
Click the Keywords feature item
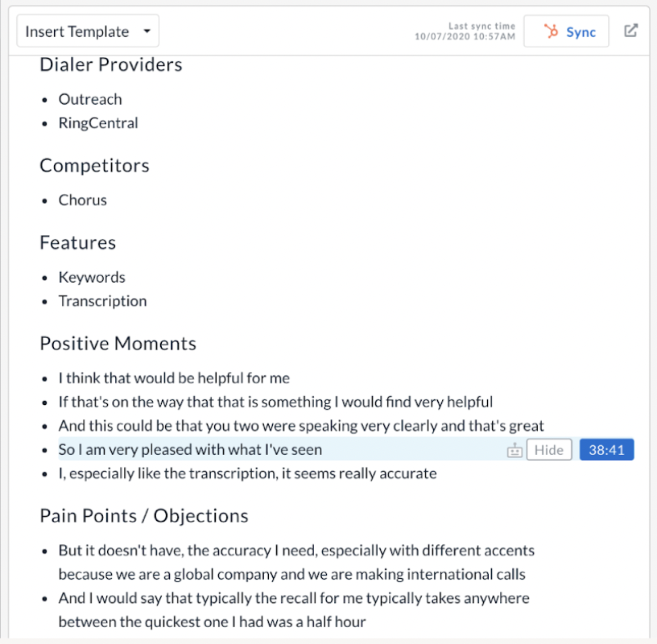point(92,278)
